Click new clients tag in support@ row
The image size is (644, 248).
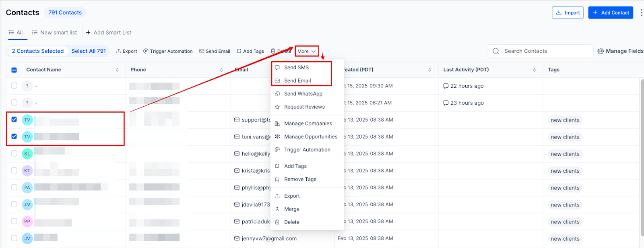(x=565, y=120)
